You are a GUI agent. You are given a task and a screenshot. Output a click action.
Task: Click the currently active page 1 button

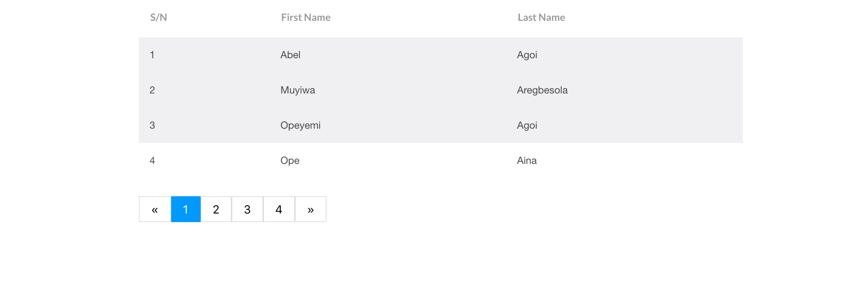click(186, 209)
